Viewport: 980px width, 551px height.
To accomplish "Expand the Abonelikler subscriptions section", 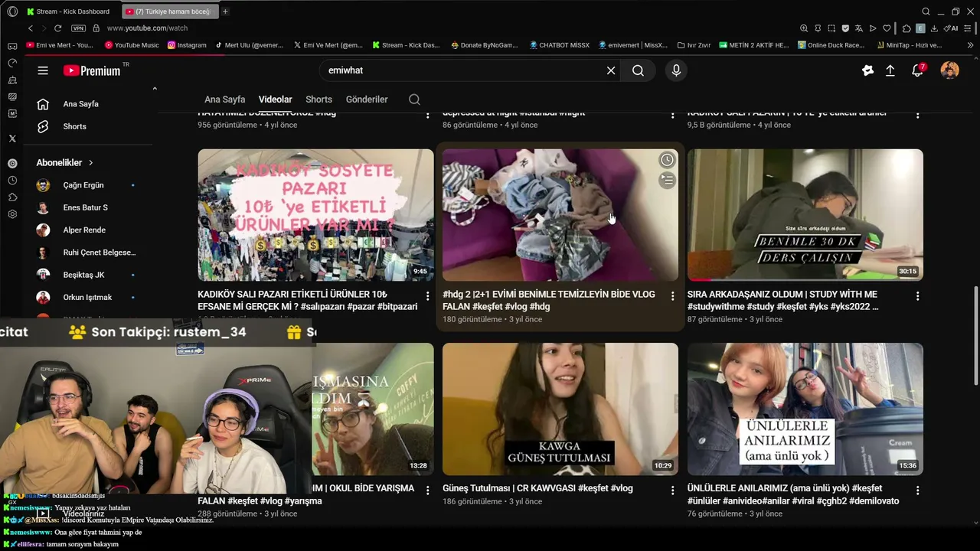I will coord(65,163).
